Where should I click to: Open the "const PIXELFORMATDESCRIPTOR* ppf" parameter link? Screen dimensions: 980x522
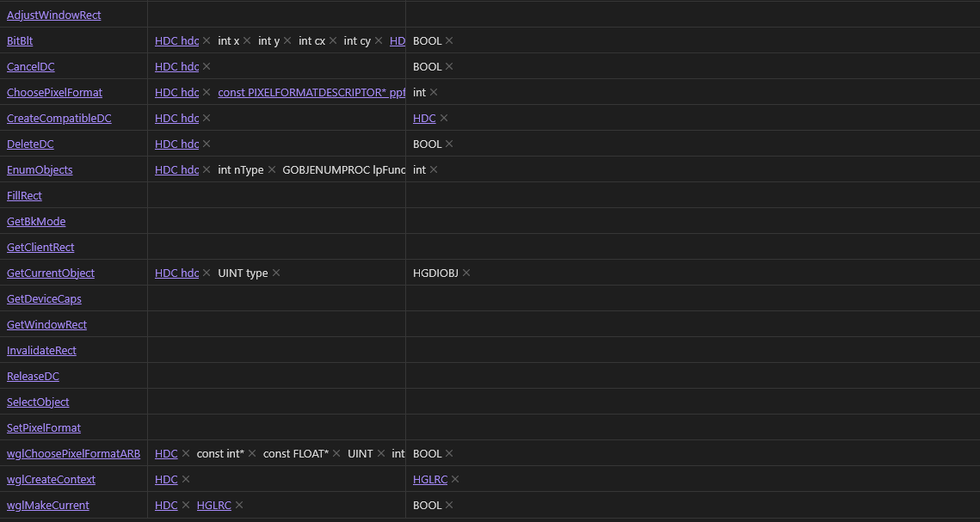pyautogui.click(x=311, y=92)
